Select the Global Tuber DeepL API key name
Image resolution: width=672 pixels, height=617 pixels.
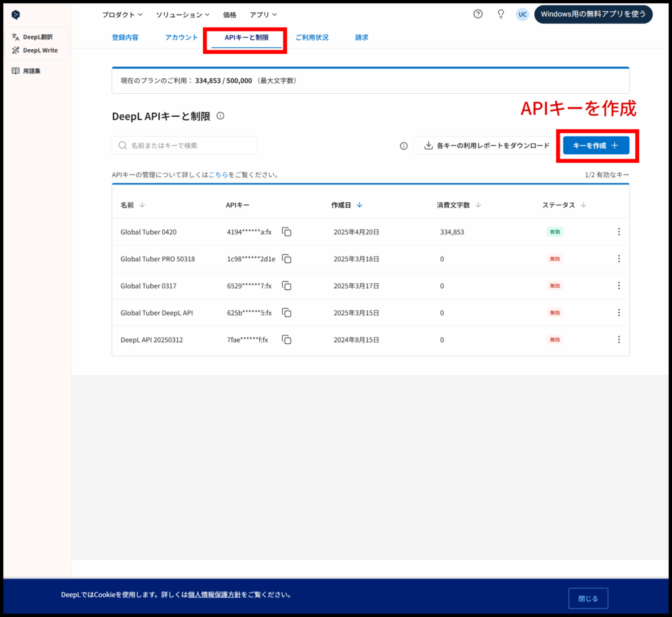(157, 313)
